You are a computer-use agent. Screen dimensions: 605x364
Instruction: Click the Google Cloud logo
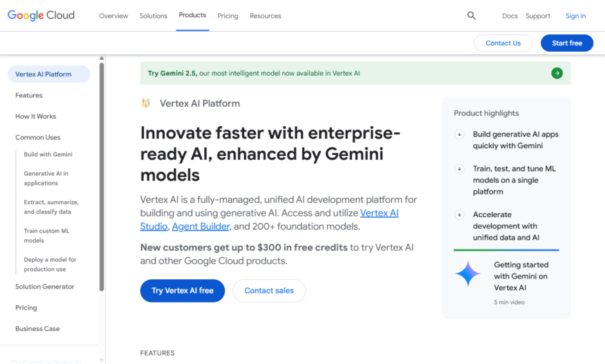click(41, 15)
